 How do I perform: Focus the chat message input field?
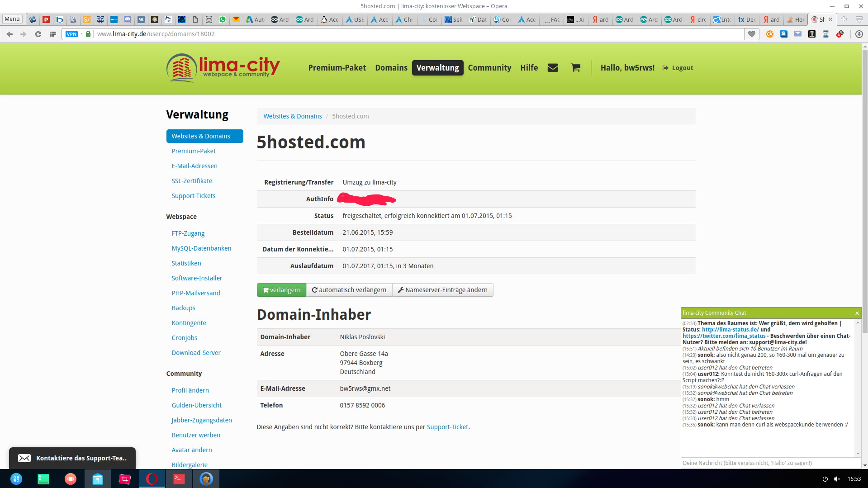[x=769, y=463]
